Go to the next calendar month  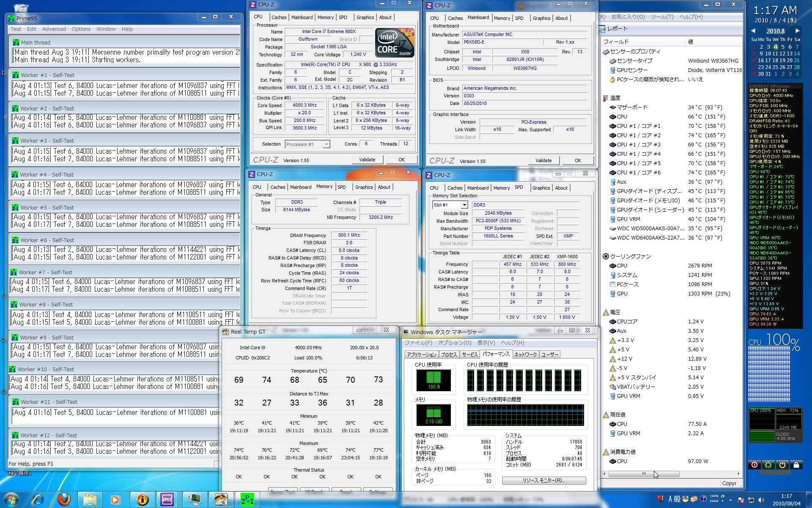pos(797,31)
